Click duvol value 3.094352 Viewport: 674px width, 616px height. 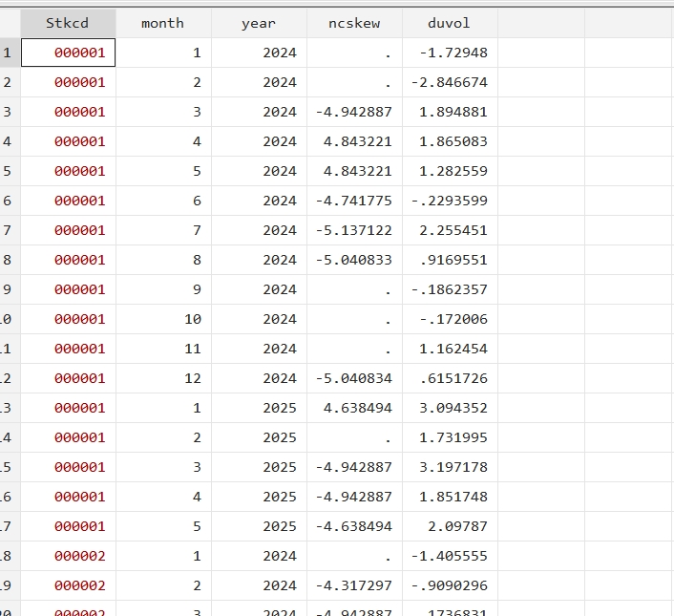pos(450,408)
